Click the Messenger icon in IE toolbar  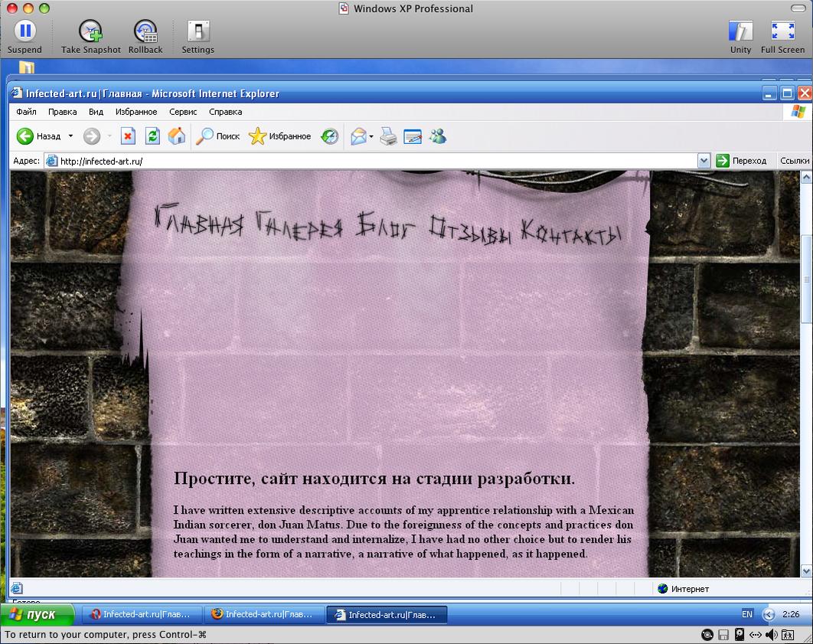(x=438, y=136)
